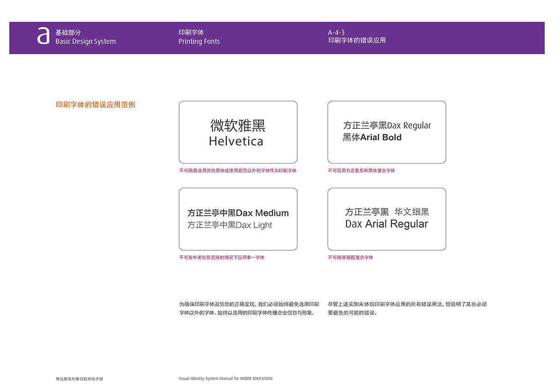Click the '基础部分' header text

point(68,33)
